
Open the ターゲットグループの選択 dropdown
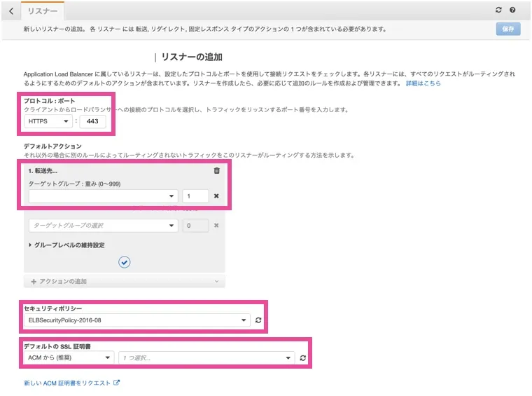[x=103, y=226]
